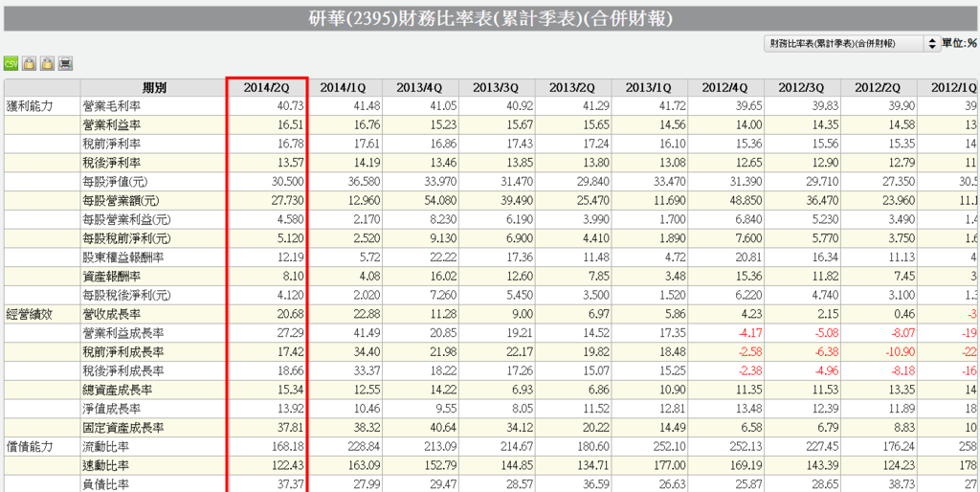Select the 期別 header cell
The width and height of the screenshot is (980, 492).
tap(153, 87)
